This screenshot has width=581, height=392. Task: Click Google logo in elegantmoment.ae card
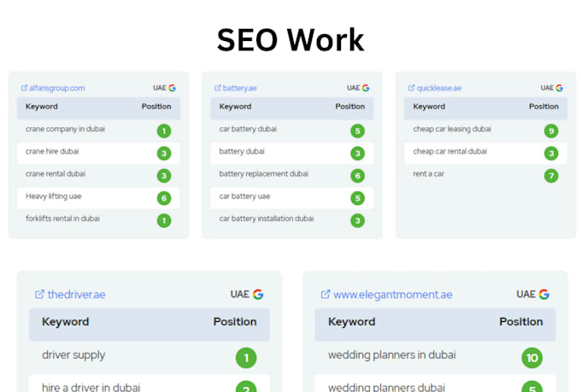544,294
